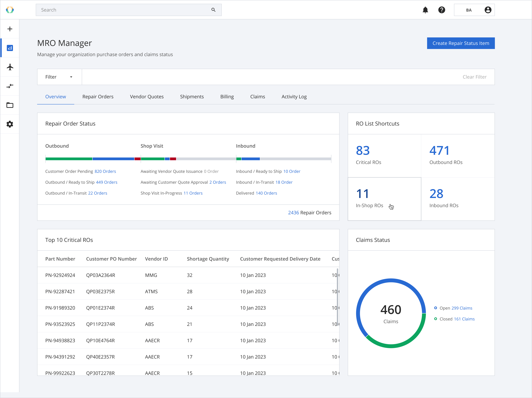Viewport: 532px width, 398px height.
Task: View the Activity Log tab
Action: pyautogui.click(x=294, y=97)
